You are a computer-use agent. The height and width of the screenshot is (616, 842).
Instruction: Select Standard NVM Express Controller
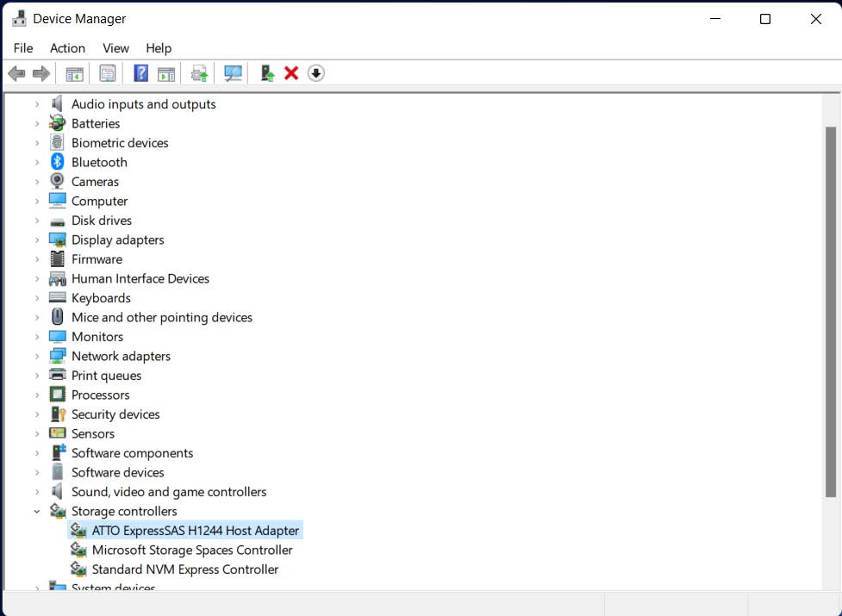point(184,569)
